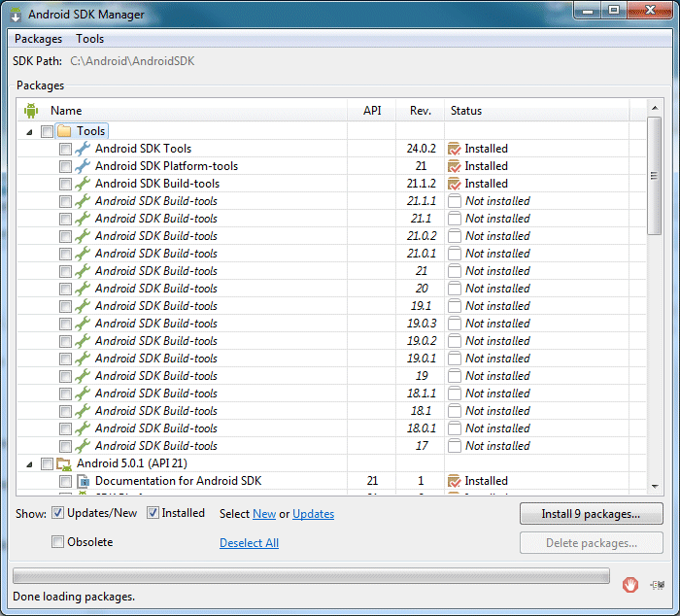Check the Tools group checkbox

[47, 131]
